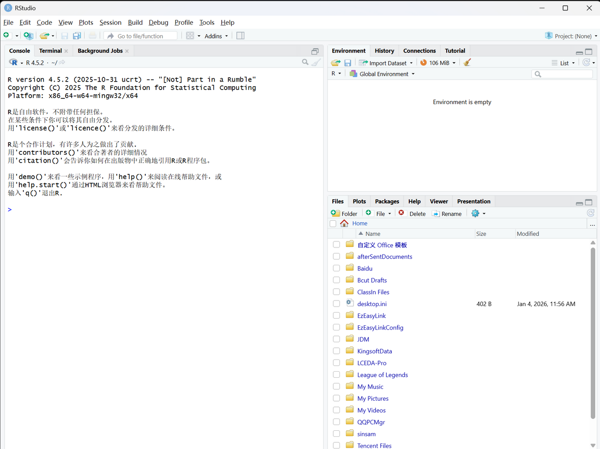The width and height of the screenshot is (600, 449).
Task: Refresh the Files pane listing
Action: pyautogui.click(x=591, y=213)
